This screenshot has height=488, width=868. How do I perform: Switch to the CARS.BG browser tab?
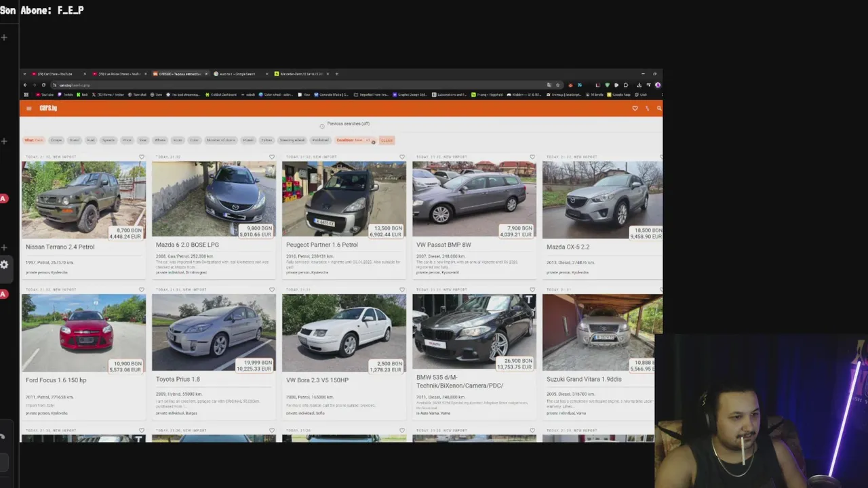180,74
